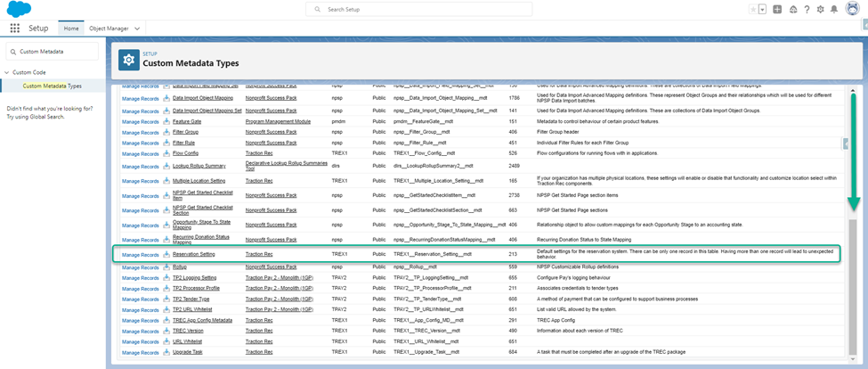Select Custom Metadata Types in sidebar
Viewport: 868px width, 369px height.
pos(52,86)
